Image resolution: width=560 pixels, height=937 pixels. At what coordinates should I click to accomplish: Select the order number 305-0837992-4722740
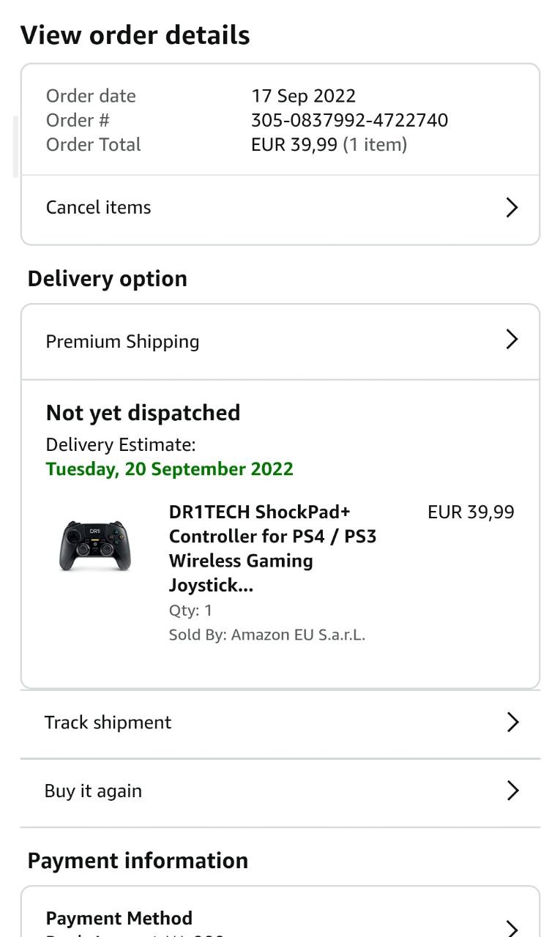(x=349, y=120)
